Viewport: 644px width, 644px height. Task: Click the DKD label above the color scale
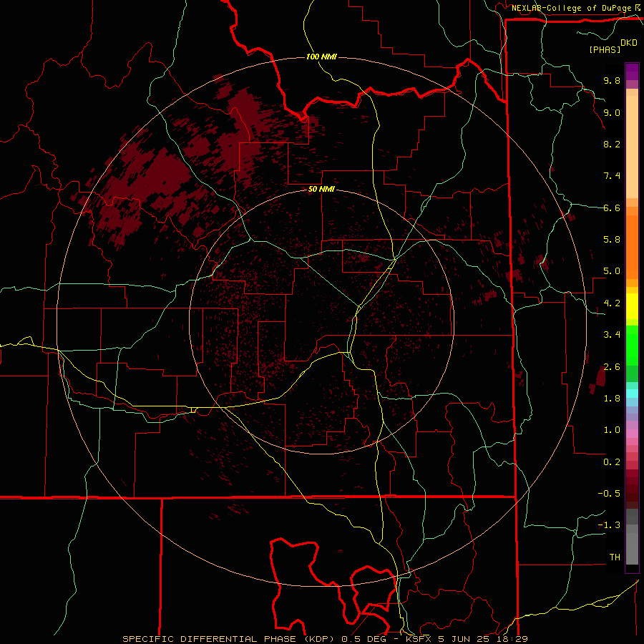629,43
